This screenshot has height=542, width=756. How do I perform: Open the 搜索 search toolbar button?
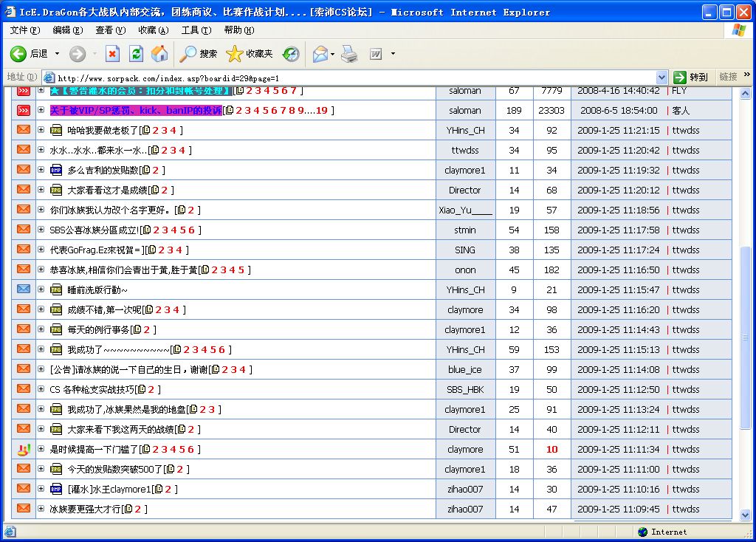(x=199, y=54)
